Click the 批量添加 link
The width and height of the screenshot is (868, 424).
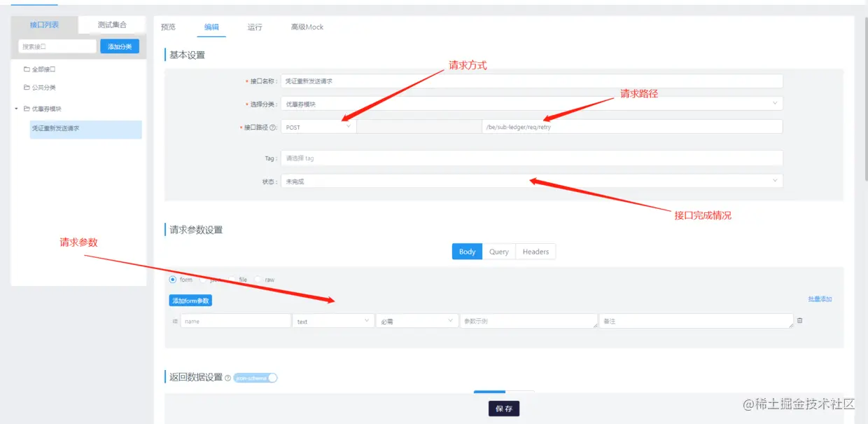[820, 299]
